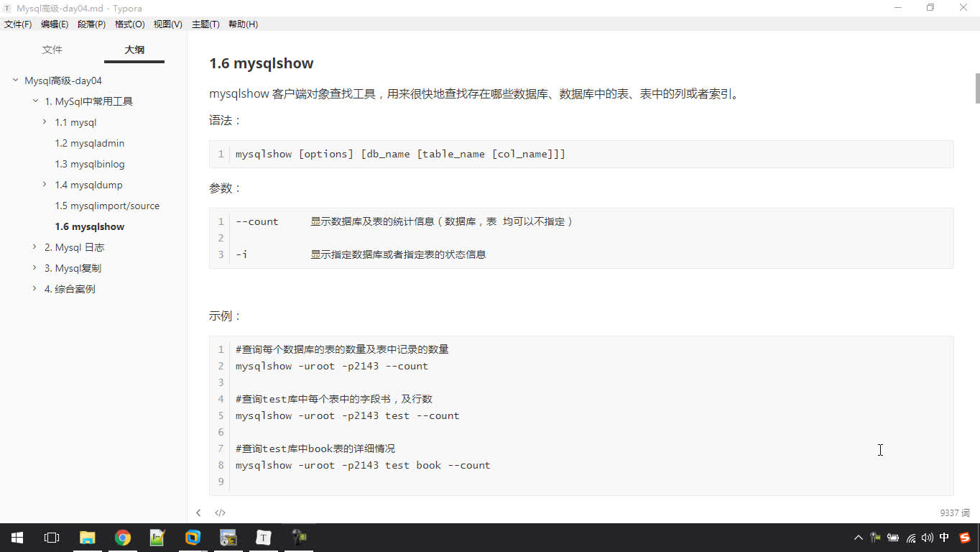Open the blue-yellow square taskbar app
The height and width of the screenshot is (552, 980).
193,538
